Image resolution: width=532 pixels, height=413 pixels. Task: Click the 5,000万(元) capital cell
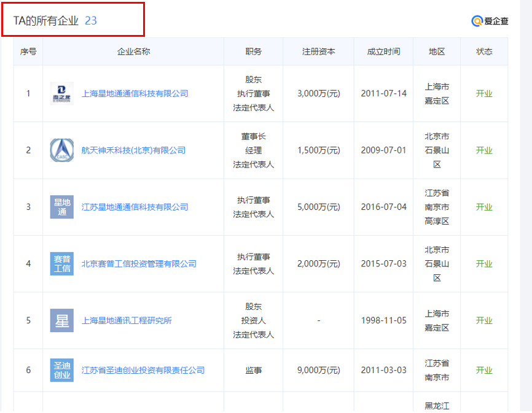(x=319, y=207)
